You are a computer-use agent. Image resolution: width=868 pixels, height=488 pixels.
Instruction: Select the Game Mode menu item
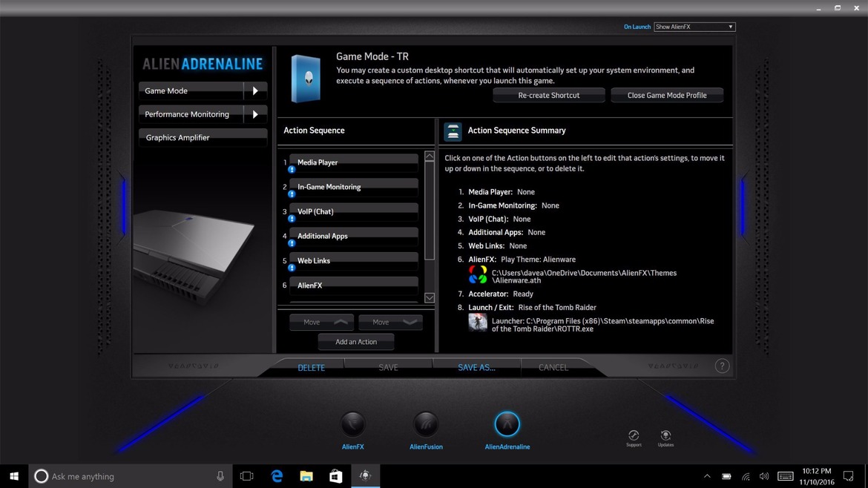click(x=191, y=90)
